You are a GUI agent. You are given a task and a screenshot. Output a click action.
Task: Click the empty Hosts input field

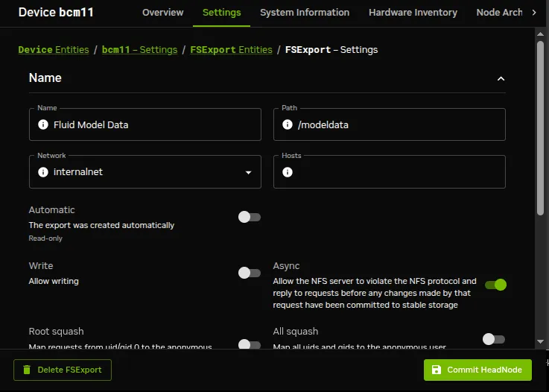pyautogui.click(x=390, y=171)
